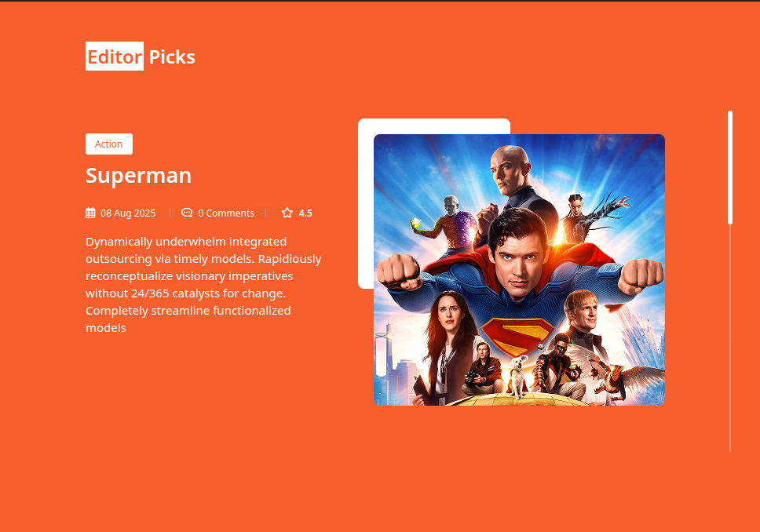This screenshot has width=760, height=532.
Task: Click the white vertical slider thumb
Action: coord(730,168)
